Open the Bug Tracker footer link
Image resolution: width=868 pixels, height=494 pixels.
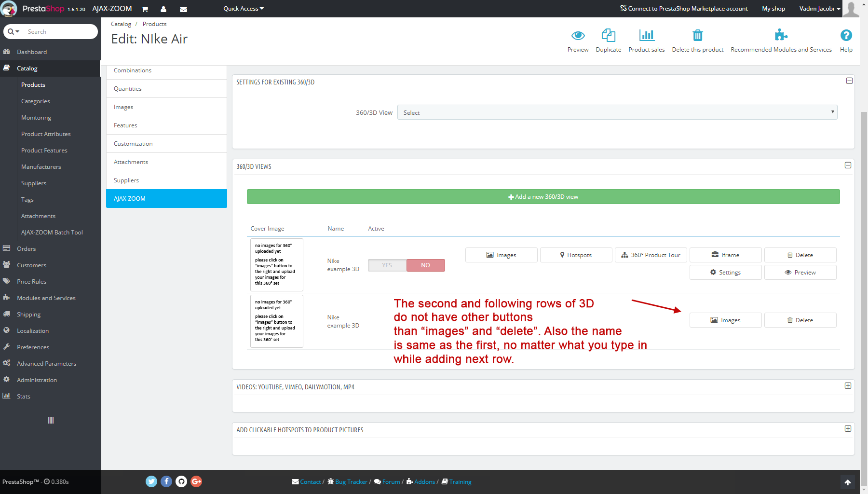[347, 482]
